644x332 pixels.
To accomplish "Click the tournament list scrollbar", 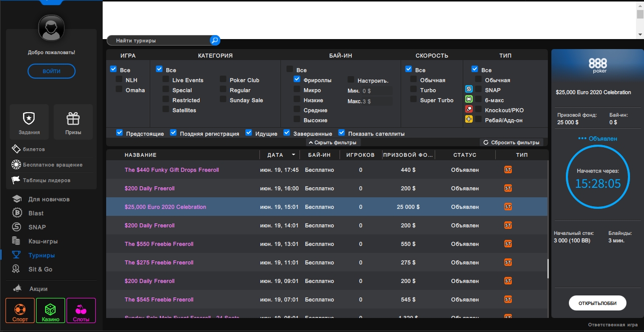I will click(547, 268).
